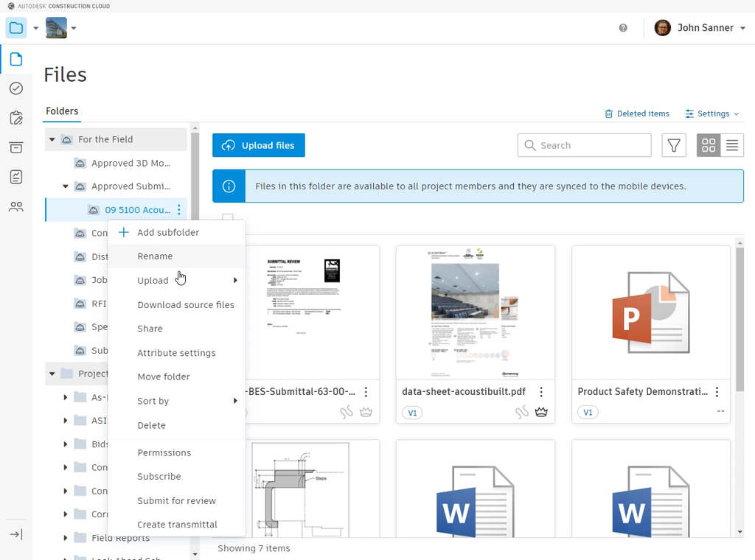Image resolution: width=755 pixels, height=560 pixels.
Task: Open the Members icon in left sidebar
Action: point(16,207)
